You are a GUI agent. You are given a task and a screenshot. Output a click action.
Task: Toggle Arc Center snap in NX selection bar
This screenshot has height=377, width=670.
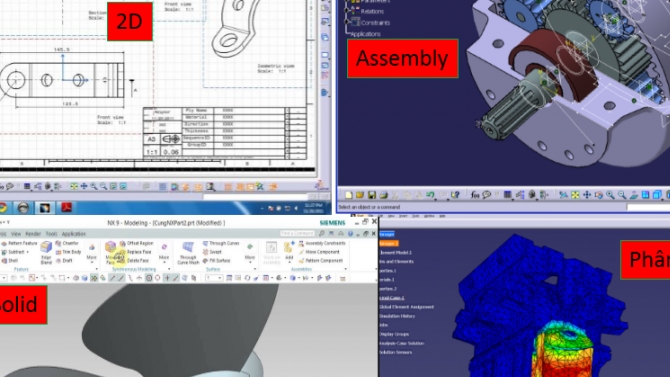149,278
